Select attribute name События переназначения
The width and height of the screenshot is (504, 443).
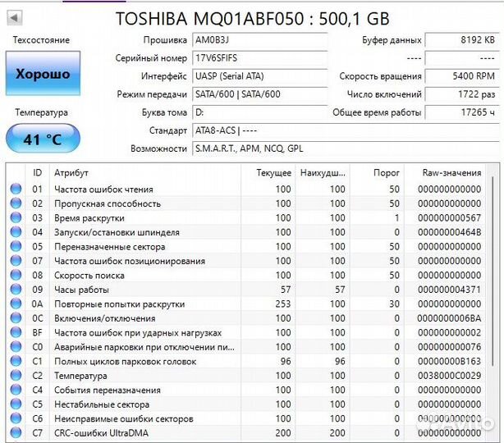(108, 390)
